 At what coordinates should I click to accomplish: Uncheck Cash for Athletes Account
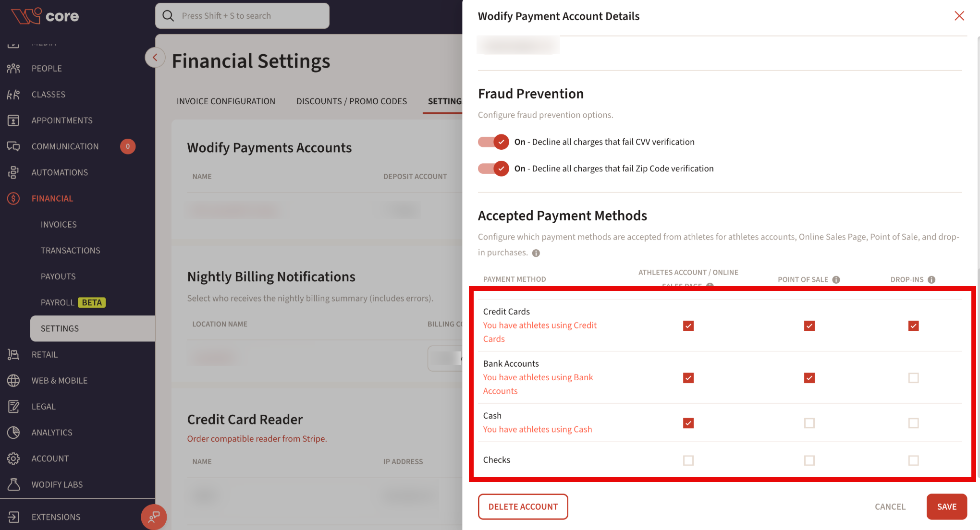tap(688, 423)
